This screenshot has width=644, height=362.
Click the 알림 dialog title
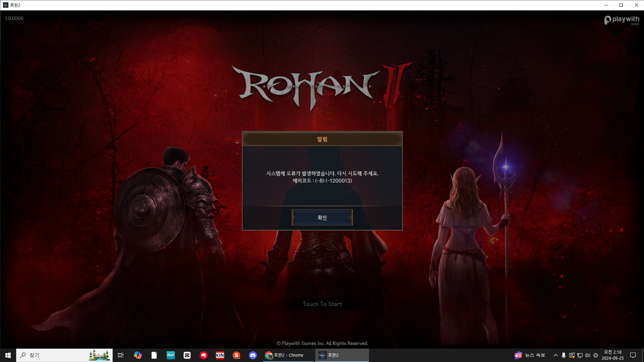coord(322,139)
